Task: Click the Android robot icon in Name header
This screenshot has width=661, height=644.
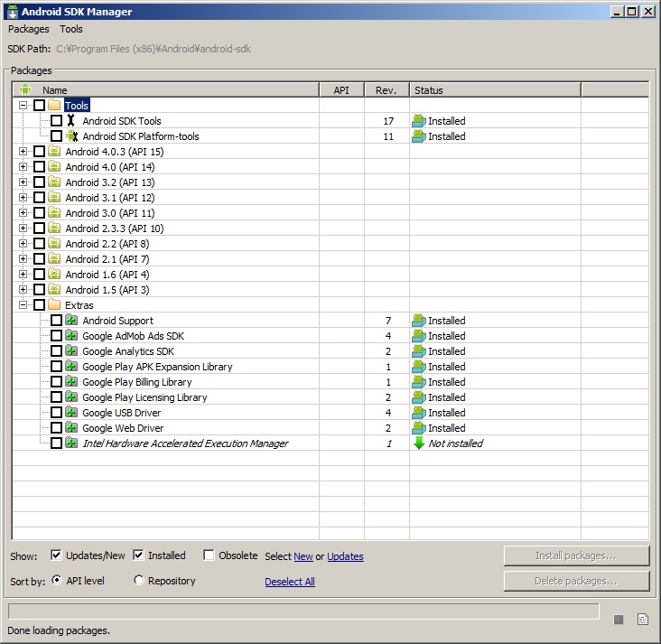Action: pos(25,89)
